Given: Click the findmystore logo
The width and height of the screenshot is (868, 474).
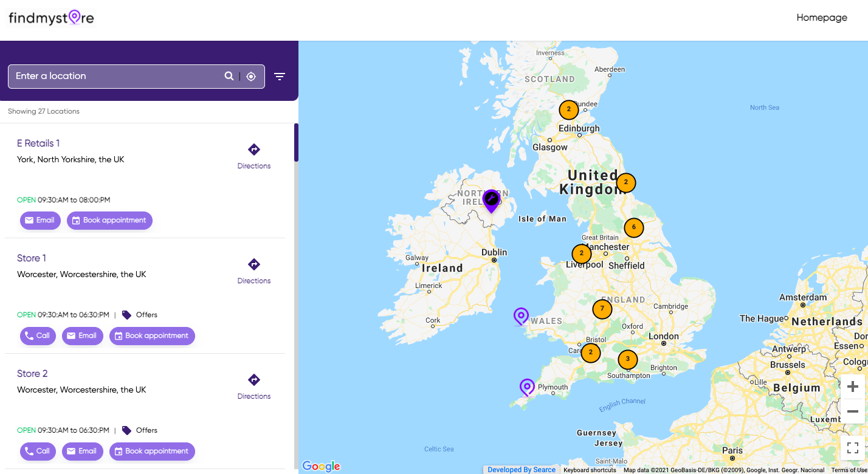Looking at the screenshot, I should point(51,18).
